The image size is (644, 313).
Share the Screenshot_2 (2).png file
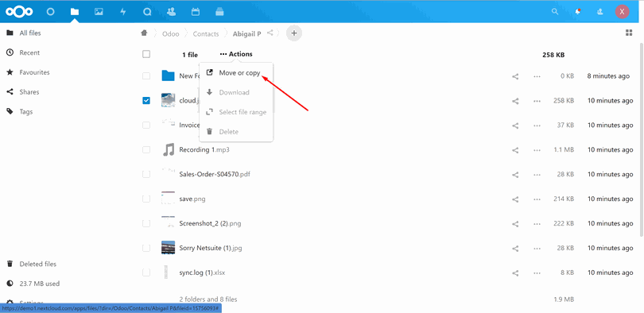click(x=515, y=224)
